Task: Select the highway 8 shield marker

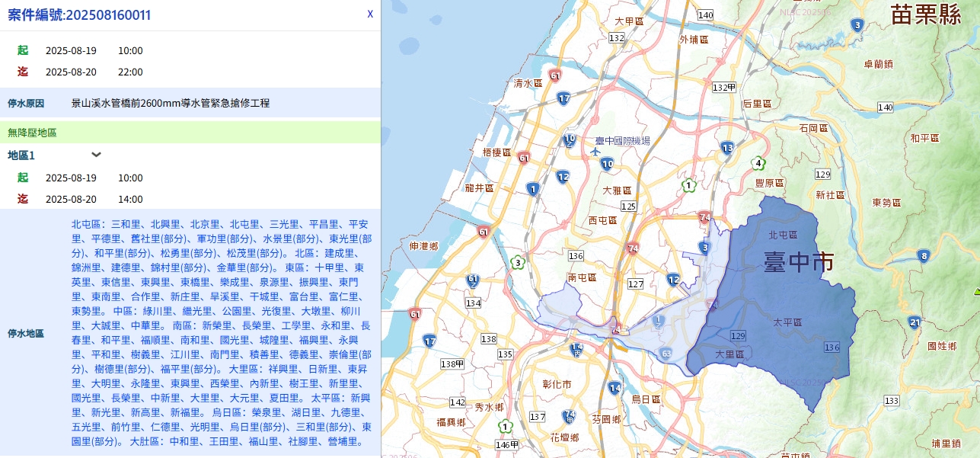Action: pyautogui.click(x=924, y=256)
